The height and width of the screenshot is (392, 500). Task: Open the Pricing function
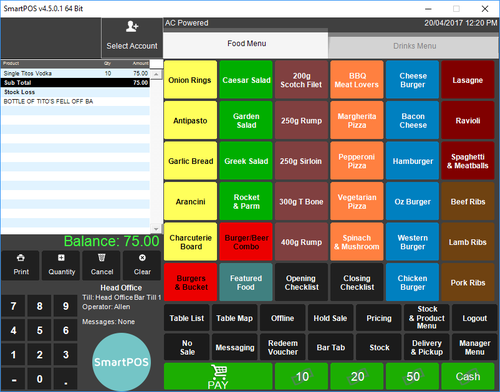(379, 318)
